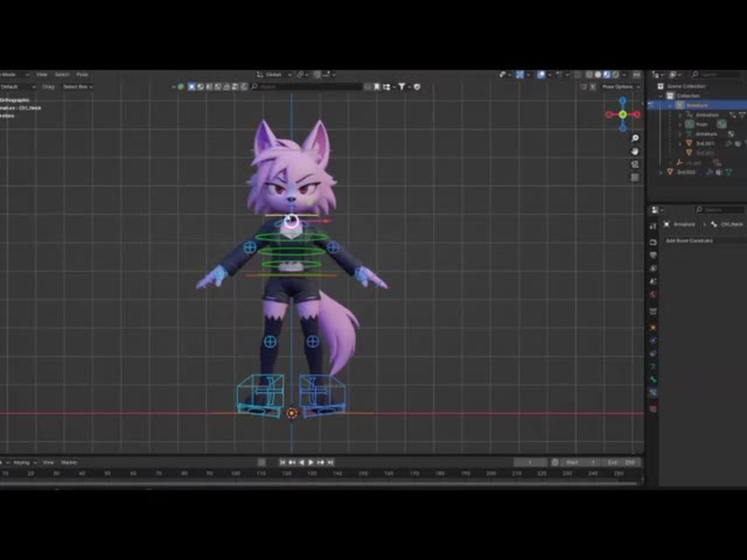Open the Select menu in viewport header
Viewport: 747px width, 560px height.
(x=62, y=75)
